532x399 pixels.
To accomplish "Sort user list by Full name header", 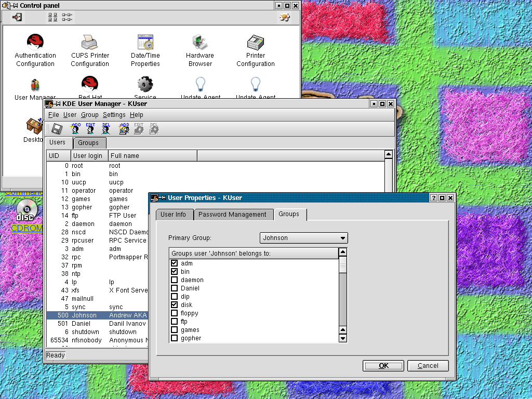I will click(153, 156).
